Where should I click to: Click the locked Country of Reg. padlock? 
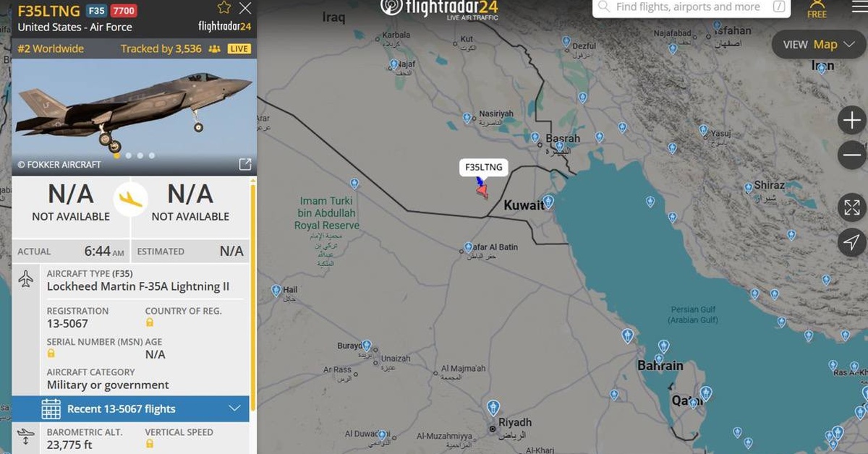pos(150,322)
